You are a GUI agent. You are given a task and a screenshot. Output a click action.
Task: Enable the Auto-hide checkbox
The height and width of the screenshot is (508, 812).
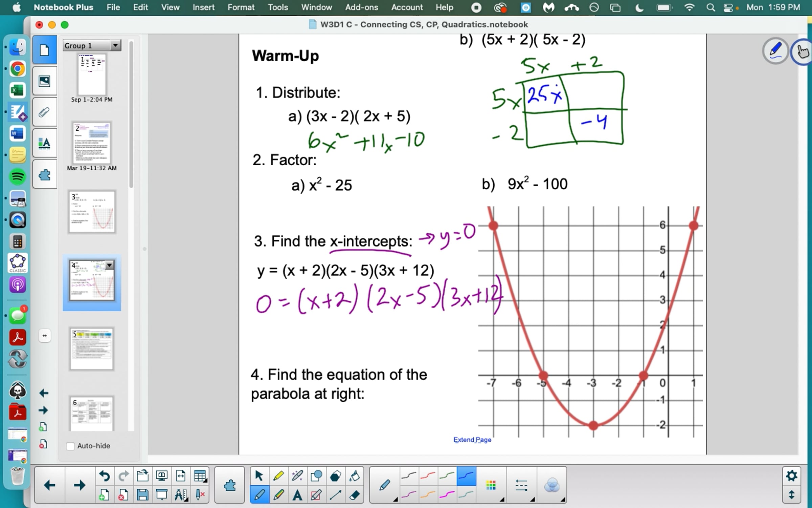point(70,446)
